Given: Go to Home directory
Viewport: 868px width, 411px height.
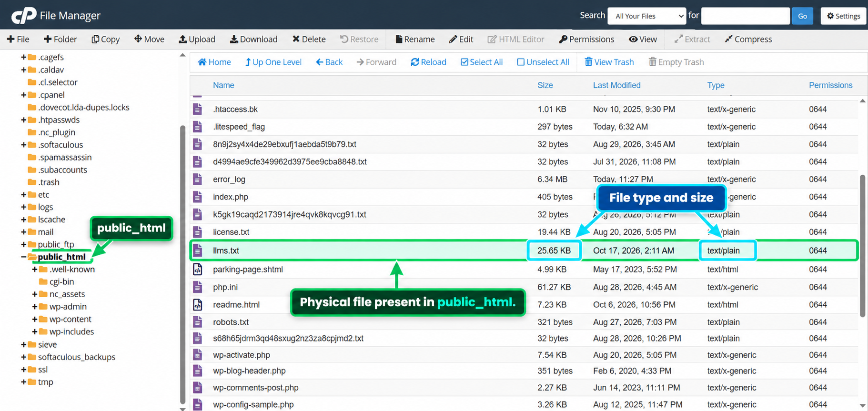Looking at the screenshot, I should [x=214, y=62].
